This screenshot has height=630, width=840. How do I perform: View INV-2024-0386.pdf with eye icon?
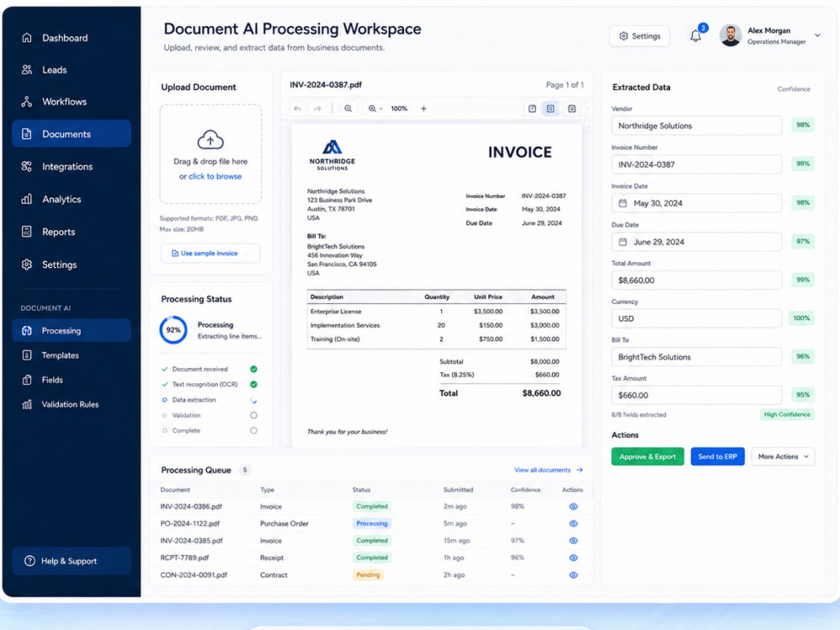(573, 507)
